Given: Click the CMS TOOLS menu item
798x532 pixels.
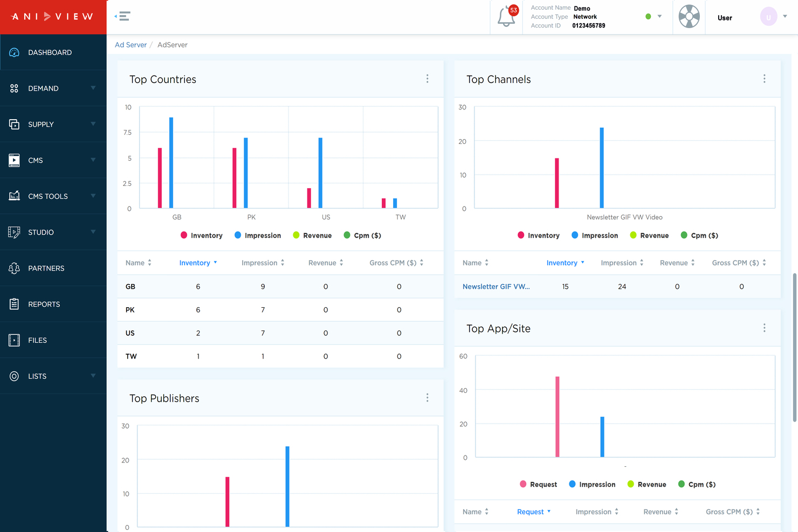Looking at the screenshot, I should pos(47,196).
